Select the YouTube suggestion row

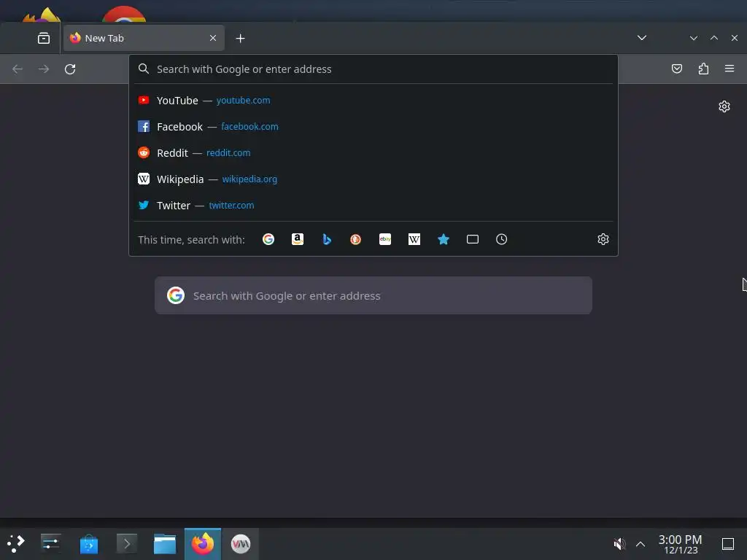pyautogui.click(x=373, y=101)
